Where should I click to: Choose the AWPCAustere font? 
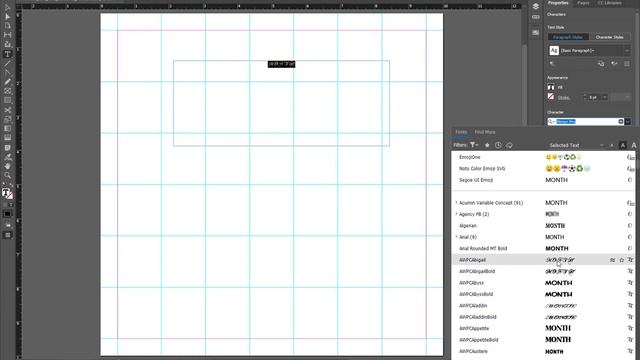click(543, 351)
